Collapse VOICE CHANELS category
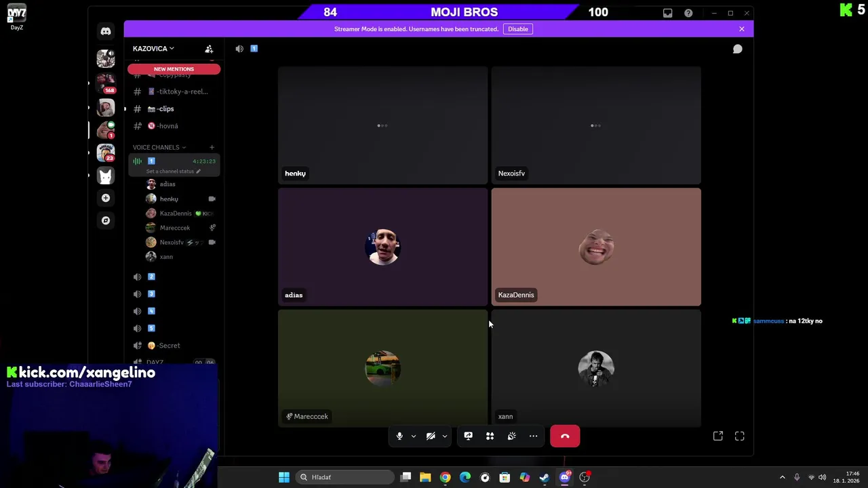Screen dimensions: 868x488 click(159, 147)
